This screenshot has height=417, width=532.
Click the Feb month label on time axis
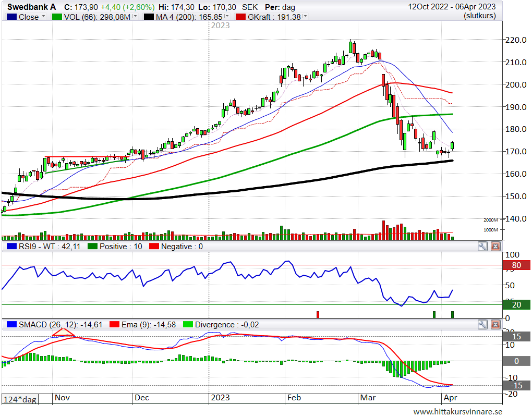(294, 398)
